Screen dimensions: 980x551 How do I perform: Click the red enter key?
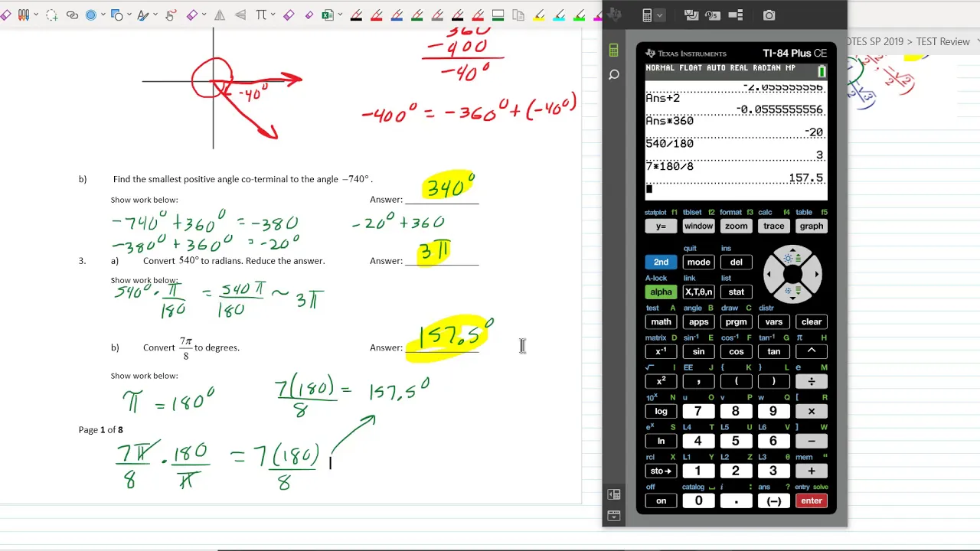point(811,500)
